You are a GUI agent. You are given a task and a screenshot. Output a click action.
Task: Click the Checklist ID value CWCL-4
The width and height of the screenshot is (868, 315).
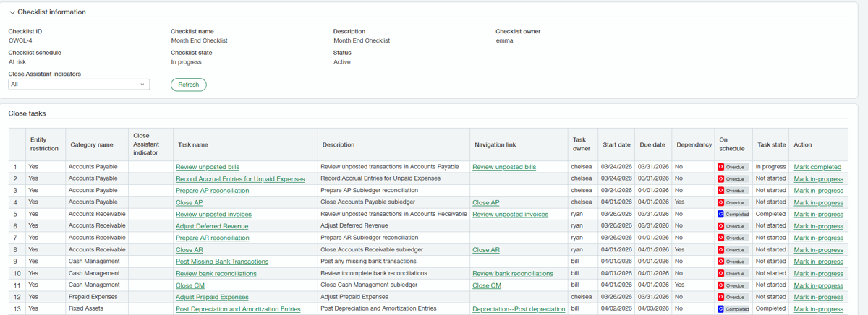point(20,40)
